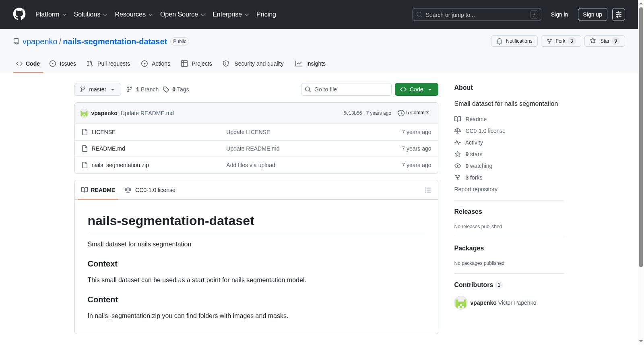Click the tag icon beside 0 Tags
This screenshot has width=644, height=345.
pyautogui.click(x=166, y=89)
